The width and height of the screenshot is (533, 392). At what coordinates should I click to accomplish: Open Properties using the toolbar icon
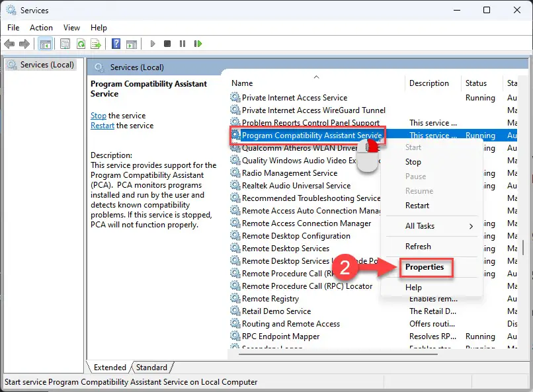coord(65,44)
